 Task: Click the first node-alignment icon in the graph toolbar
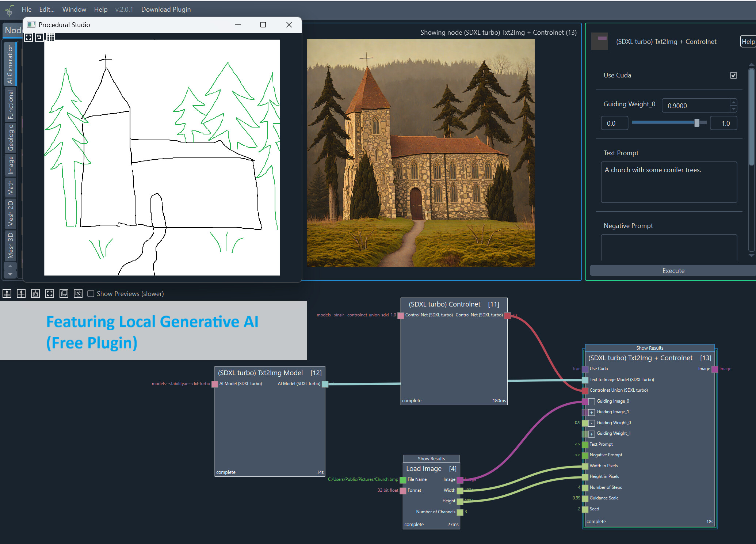click(x=7, y=293)
